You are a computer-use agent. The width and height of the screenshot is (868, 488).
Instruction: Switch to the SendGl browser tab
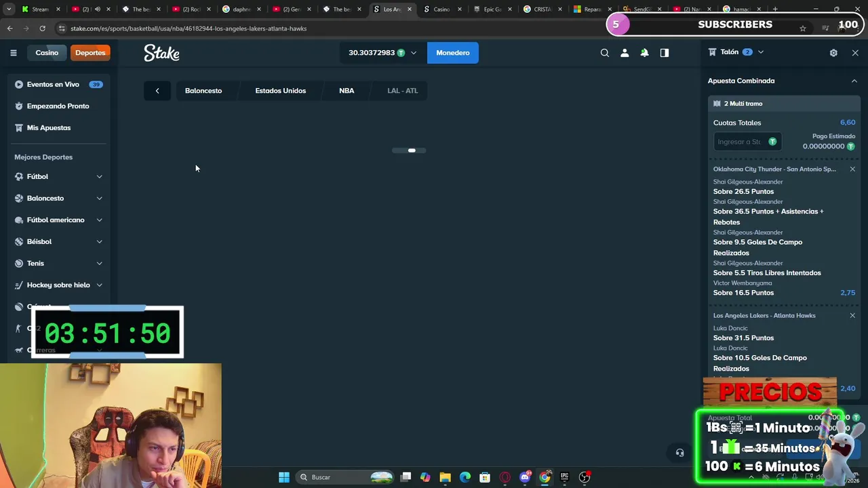[642, 9]
